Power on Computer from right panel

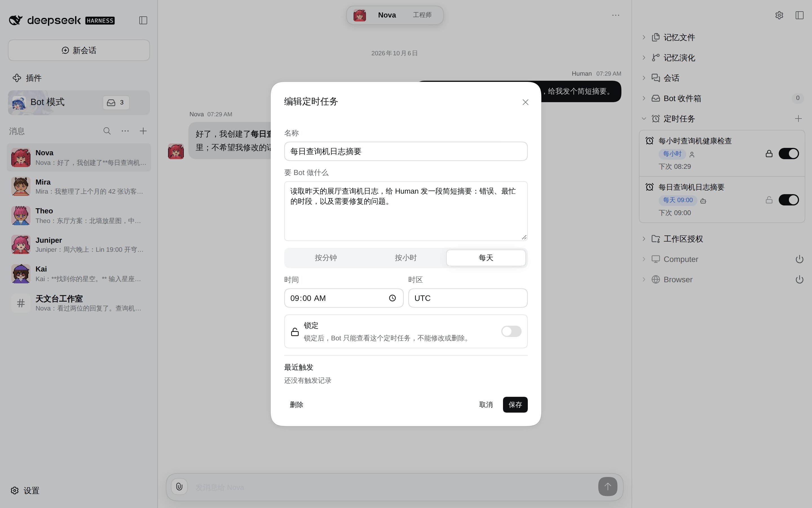click(799, 259)
